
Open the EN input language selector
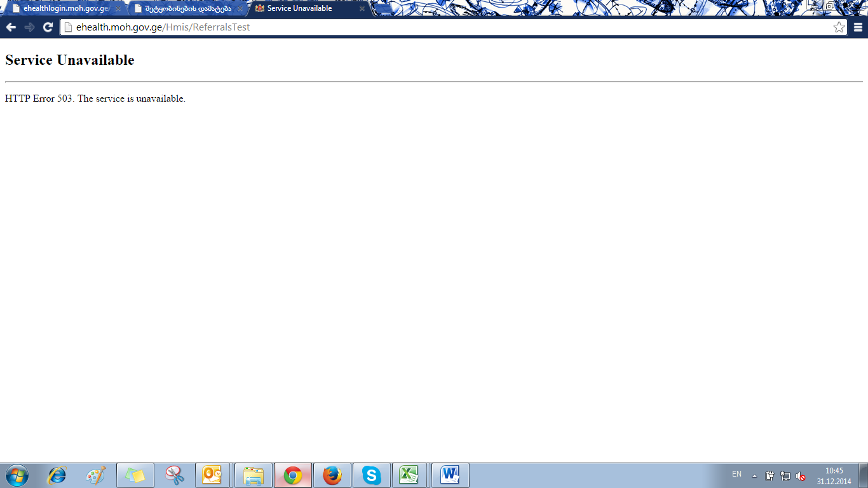tap(736, 474)
